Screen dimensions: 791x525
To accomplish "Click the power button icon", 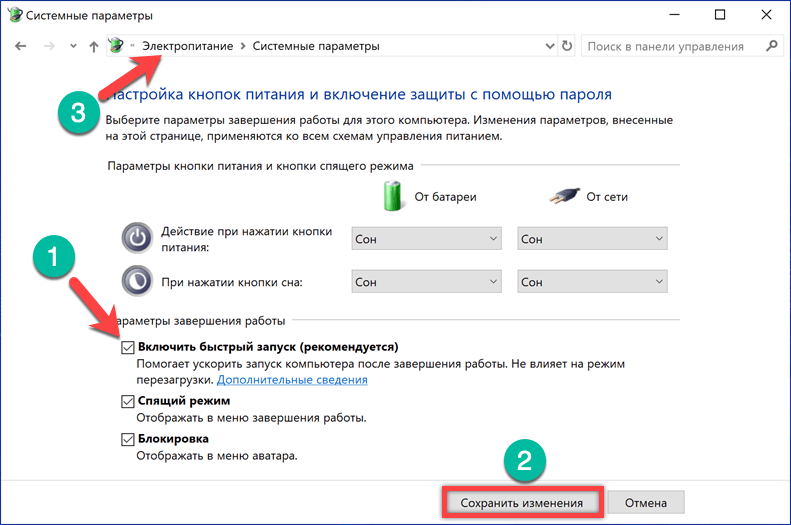I will click(137, 238).
